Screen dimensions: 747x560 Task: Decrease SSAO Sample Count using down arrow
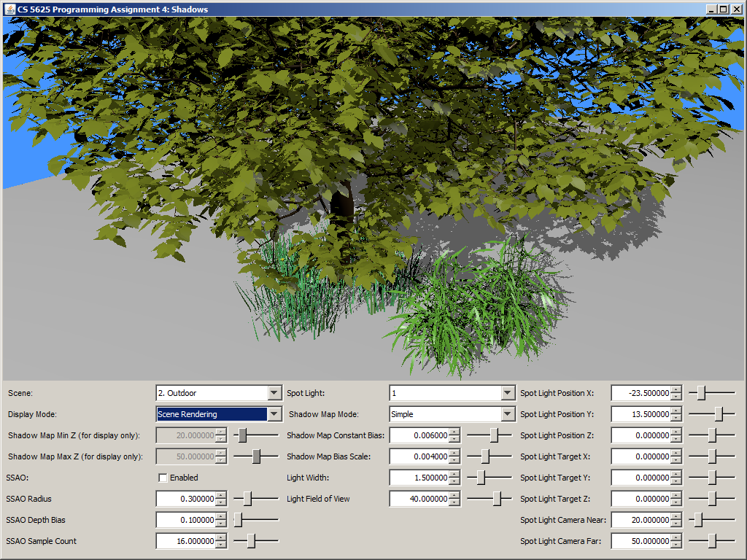(x=221, y=545)
